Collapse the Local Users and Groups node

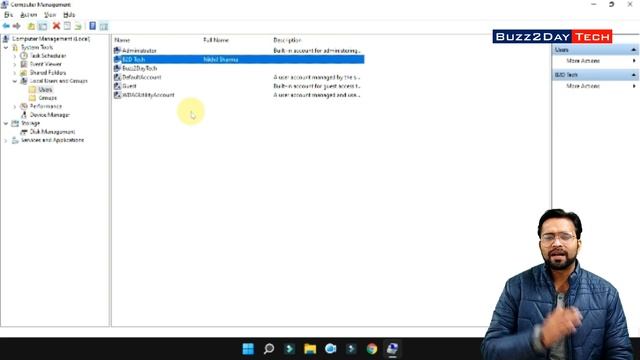tap(15, 81)
